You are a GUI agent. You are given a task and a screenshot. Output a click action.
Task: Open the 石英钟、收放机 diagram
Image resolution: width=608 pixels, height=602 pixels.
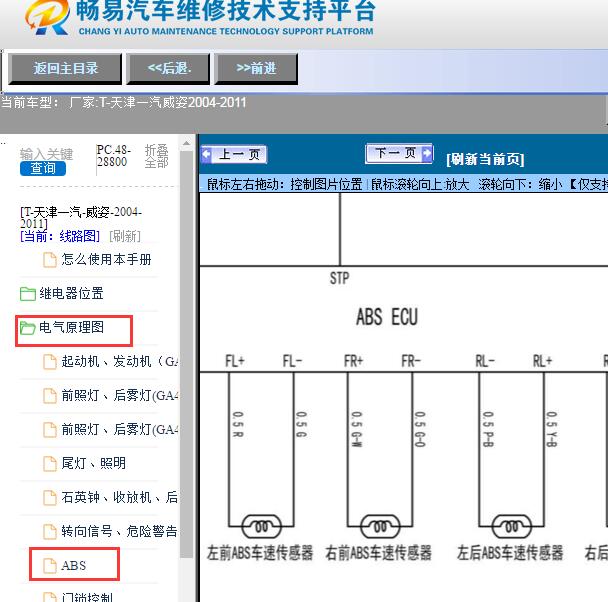119,497
